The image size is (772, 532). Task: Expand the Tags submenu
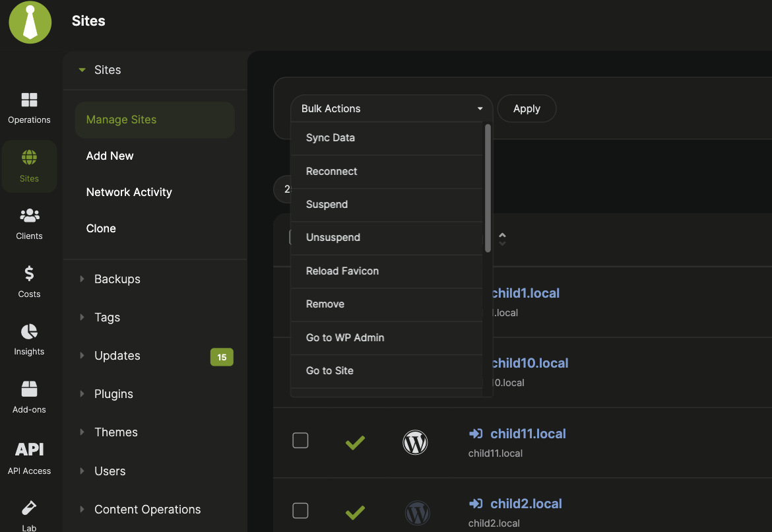[x=82, y=317]
